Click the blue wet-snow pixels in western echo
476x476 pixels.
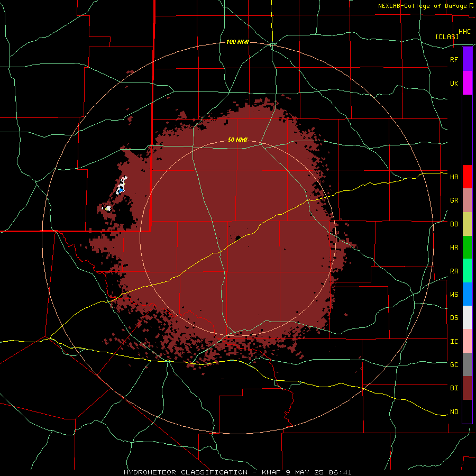(121, 190)
